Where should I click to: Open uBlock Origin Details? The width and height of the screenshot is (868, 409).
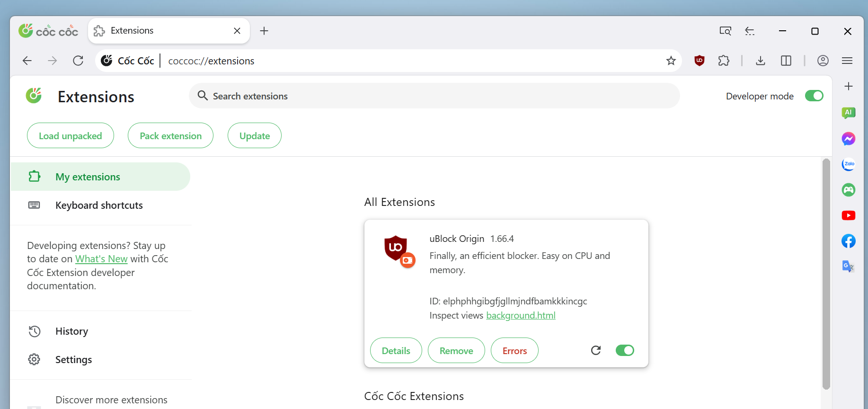pyautogui.click(x=396, y=351)
